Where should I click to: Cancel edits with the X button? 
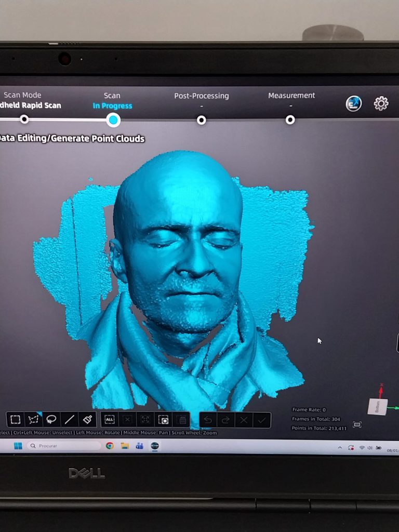click(x=244, y=420)
